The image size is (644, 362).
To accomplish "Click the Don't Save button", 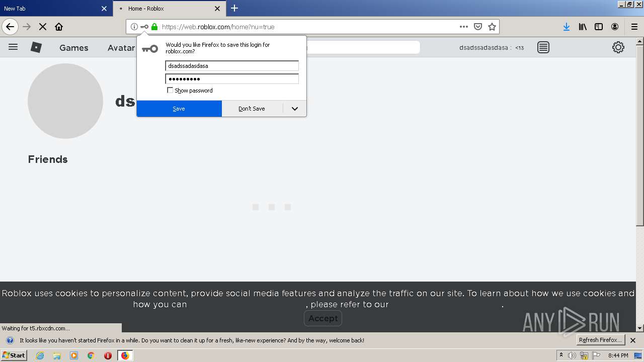I will [252, 109].
